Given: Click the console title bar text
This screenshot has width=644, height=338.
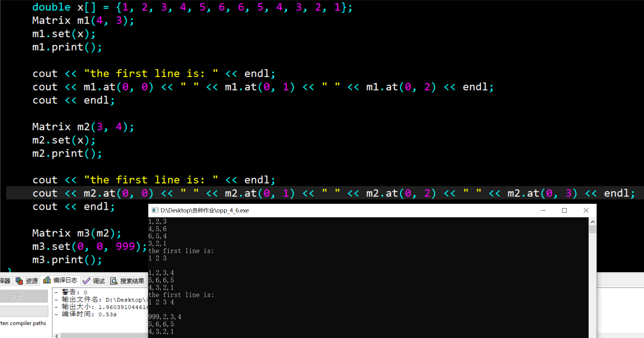Looking at the screenshot, I should pyautogui.click(x=205, y=210).
